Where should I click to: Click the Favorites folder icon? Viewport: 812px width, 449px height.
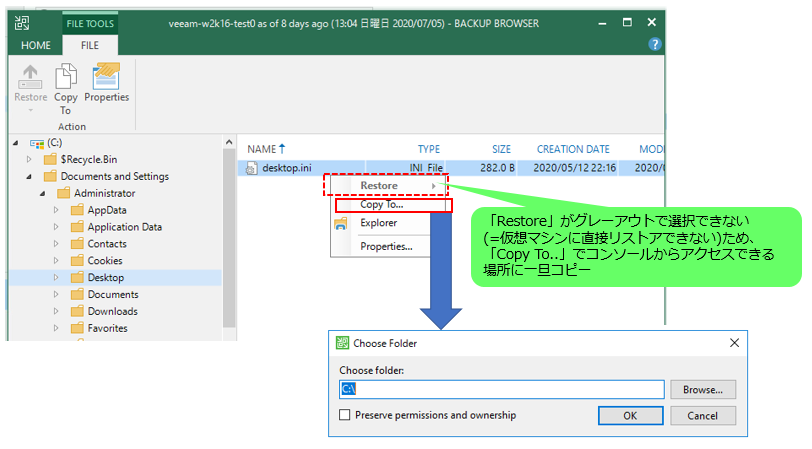point(77,328)
